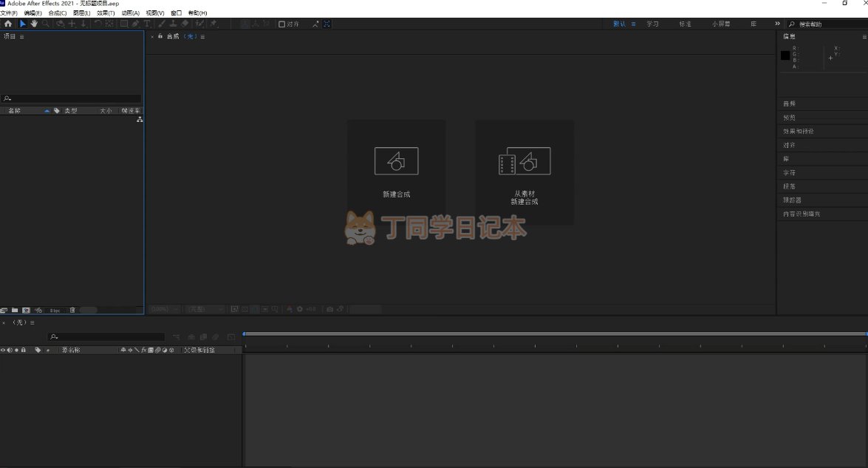The width and height of the screenshot is (868, 468).
Task: Click the 新建合成 new composition card
Action: [397, 172]
